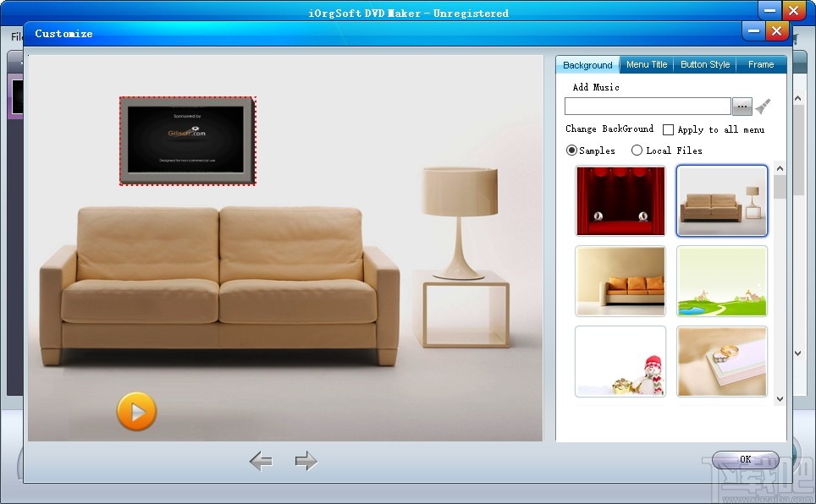Pick the green landscape background sample
Image resolution: width=816 pixels, height=504 pixels.
click(721, 281)
